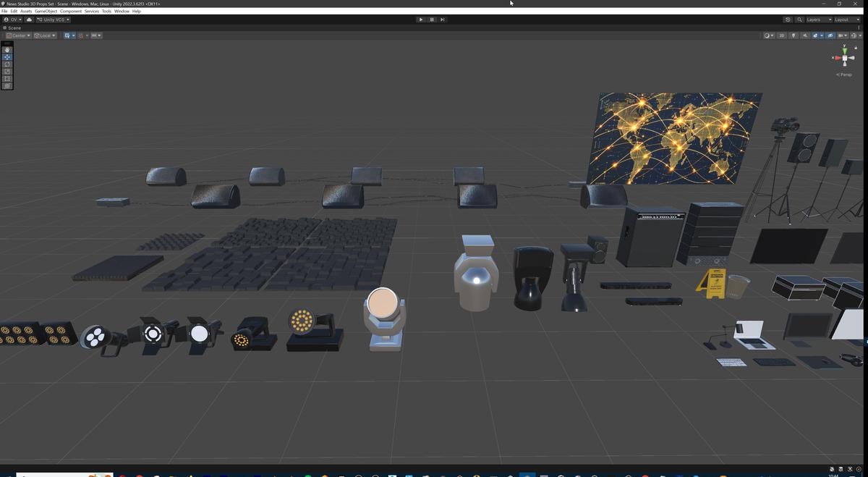Click the center cube of the orientation gizmo
Screen dimensions: 868x477
coord(844,58)
